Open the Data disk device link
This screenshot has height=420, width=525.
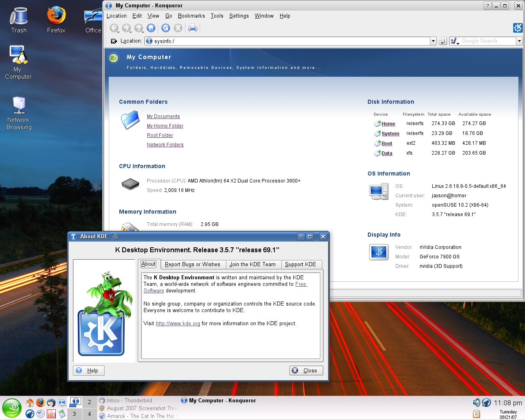click(387, 153)
